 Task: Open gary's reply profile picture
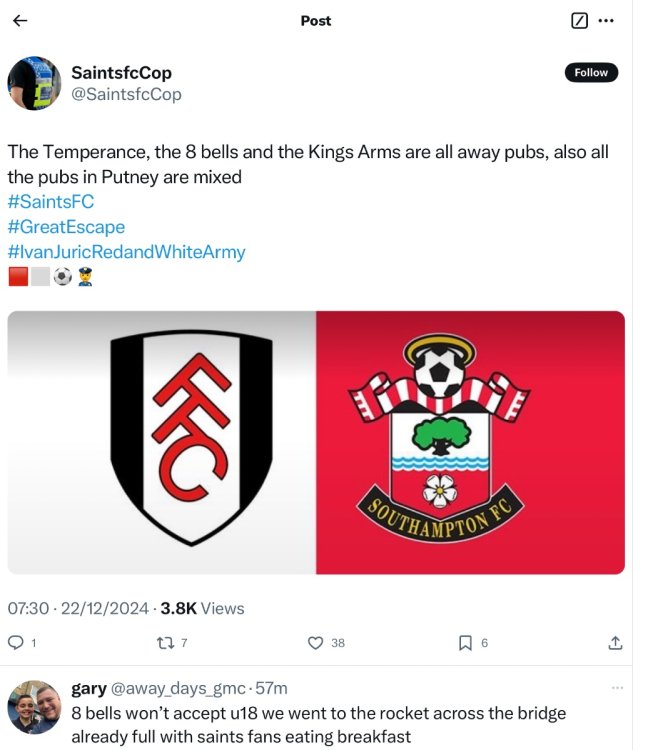[x=35, y=707]
